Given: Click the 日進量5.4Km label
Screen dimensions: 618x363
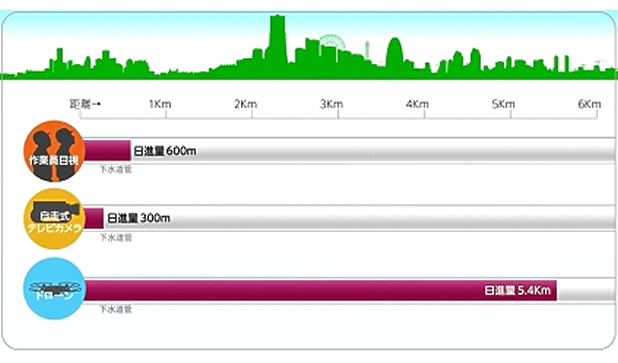Looking at the screenshot, I should [x=517, y=290].
